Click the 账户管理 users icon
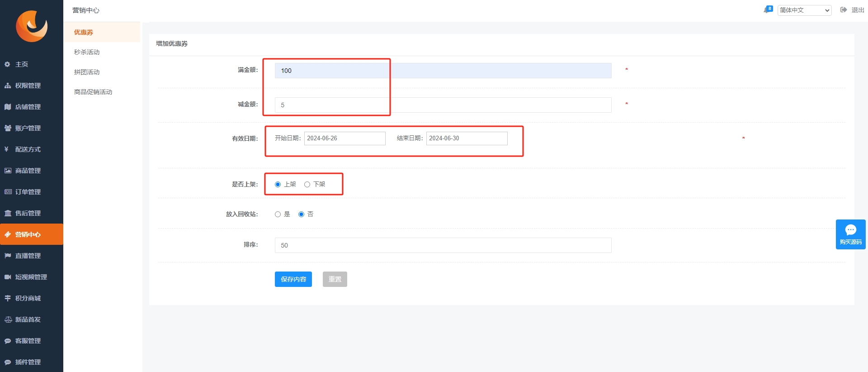Image resolution: width=868 pixels, height=372 pixels. 7,128
